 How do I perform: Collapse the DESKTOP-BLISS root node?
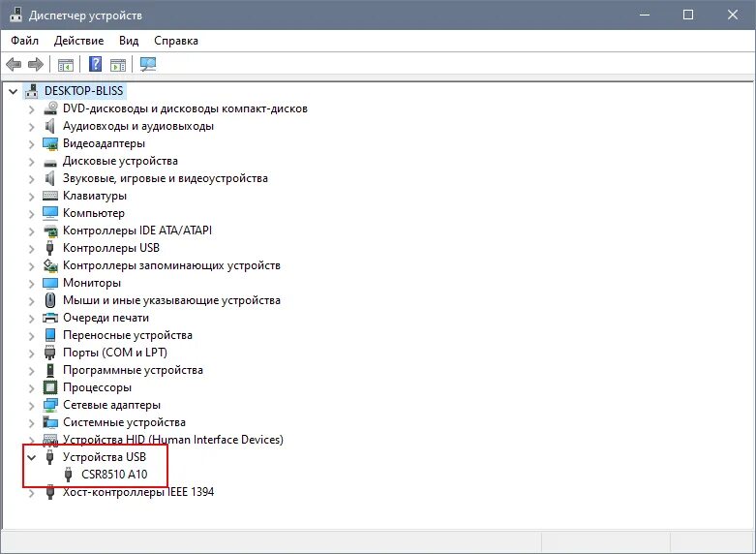(13, 91)
